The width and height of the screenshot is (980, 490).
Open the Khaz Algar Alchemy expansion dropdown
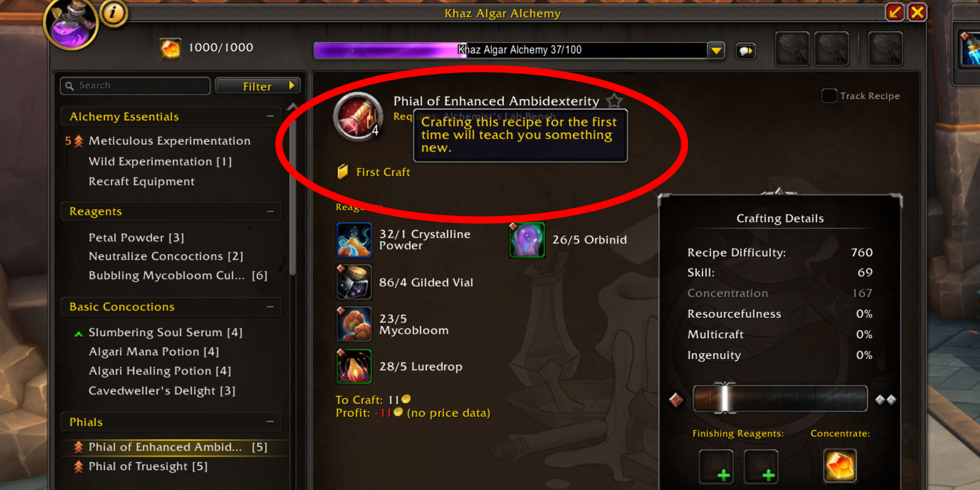tap(716, 50)
